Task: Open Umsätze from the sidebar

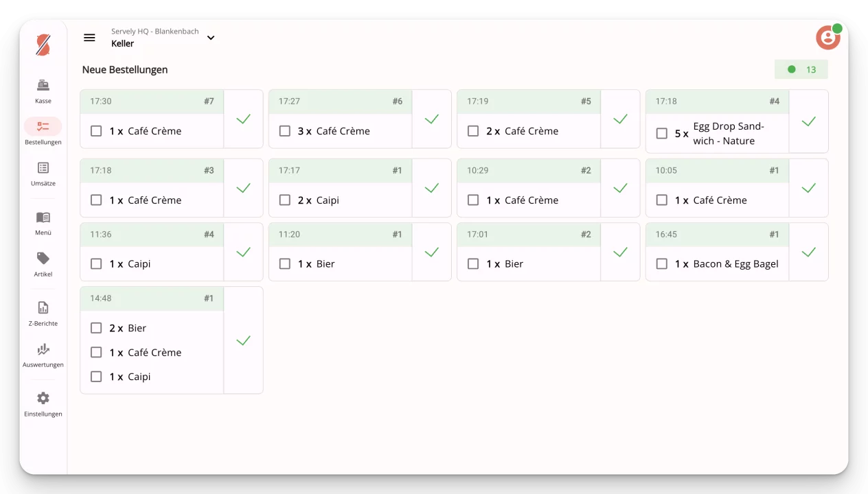Action: click(x=43, y=173)
